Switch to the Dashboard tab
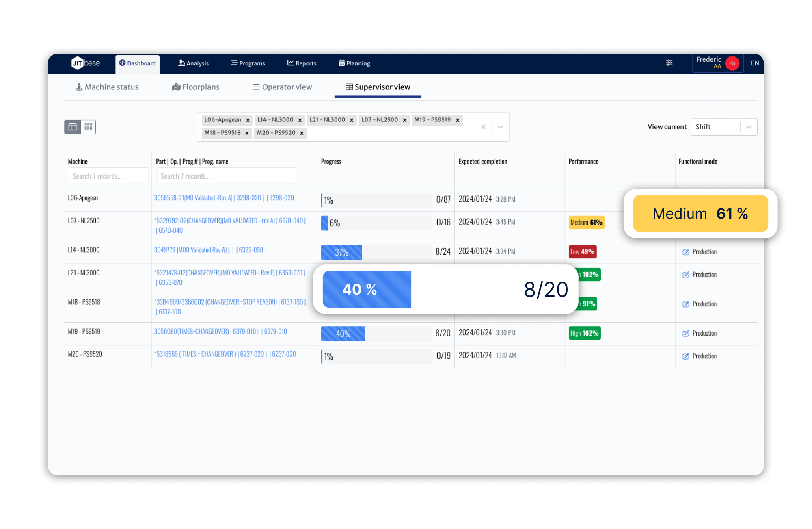The height and width of the screenshot is (529, 812). pos(136,64)
